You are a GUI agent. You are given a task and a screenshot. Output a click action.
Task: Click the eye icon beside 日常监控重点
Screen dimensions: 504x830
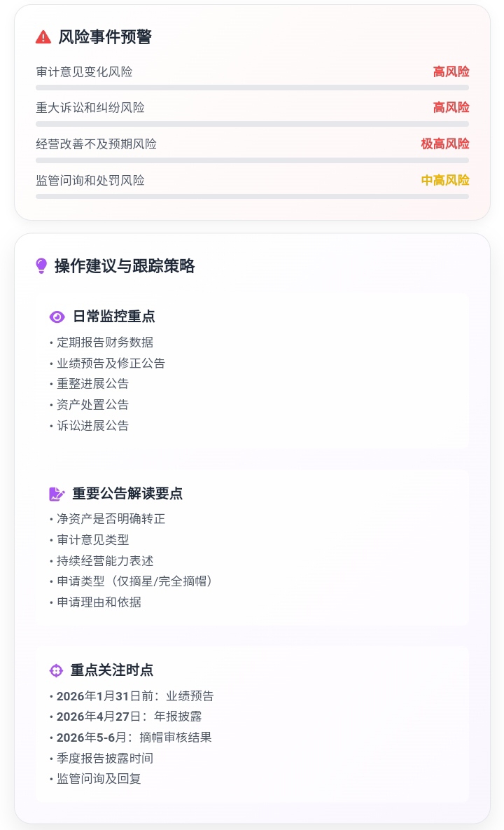point(57,317)
